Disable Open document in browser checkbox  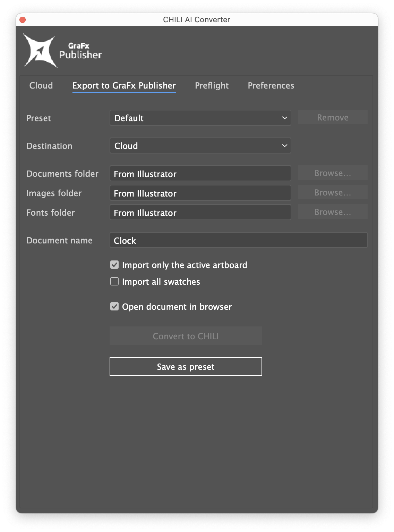114,306
